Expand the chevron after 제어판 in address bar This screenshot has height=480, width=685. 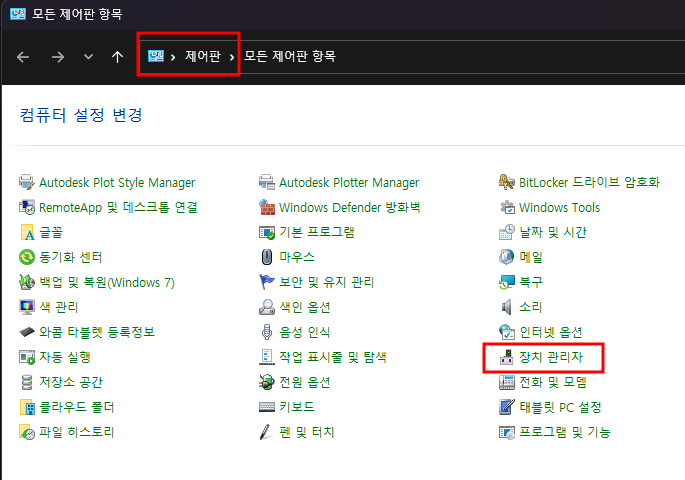point(232,57)
